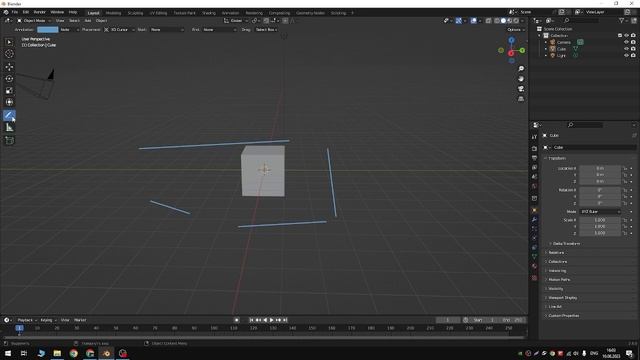The image size is (640, 360).
Task: Disable Light in renders
Action: click(633, 55)
